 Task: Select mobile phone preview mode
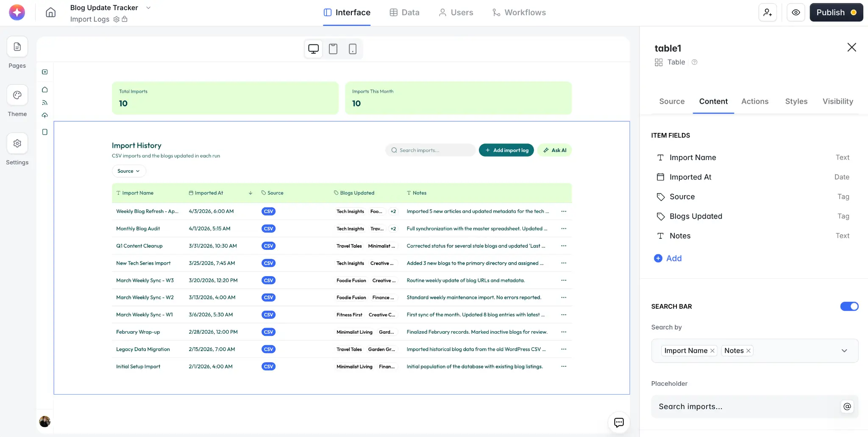[x=353, y=49]
